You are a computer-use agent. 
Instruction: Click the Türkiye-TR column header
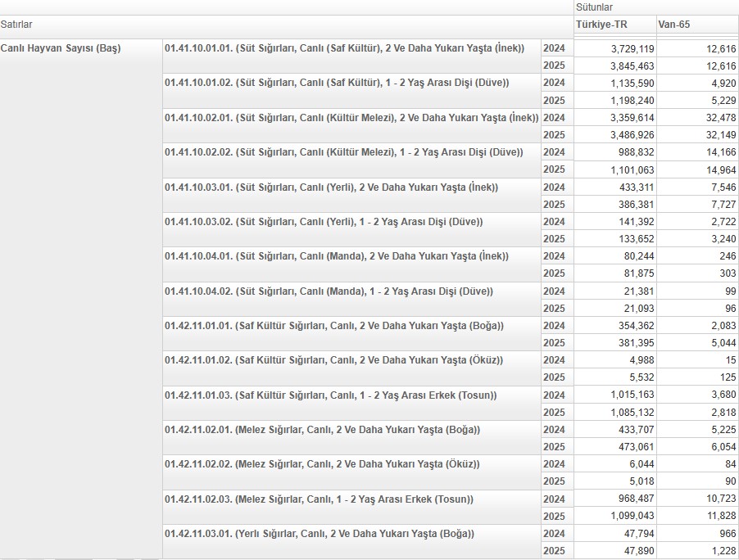pyautogui.click(x=601, y=25)
